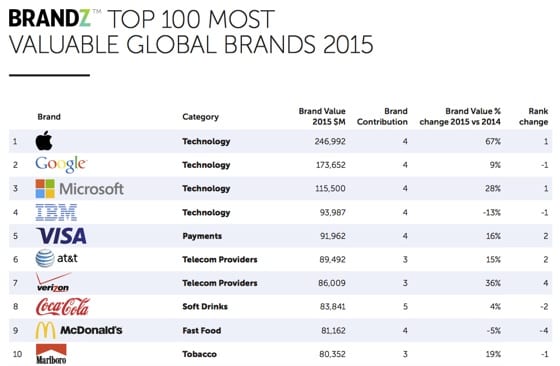The height and width of the screenshot is (366, 560).
Task: Click the Verizon checkmark logo
Action: (x=53, y=282)
